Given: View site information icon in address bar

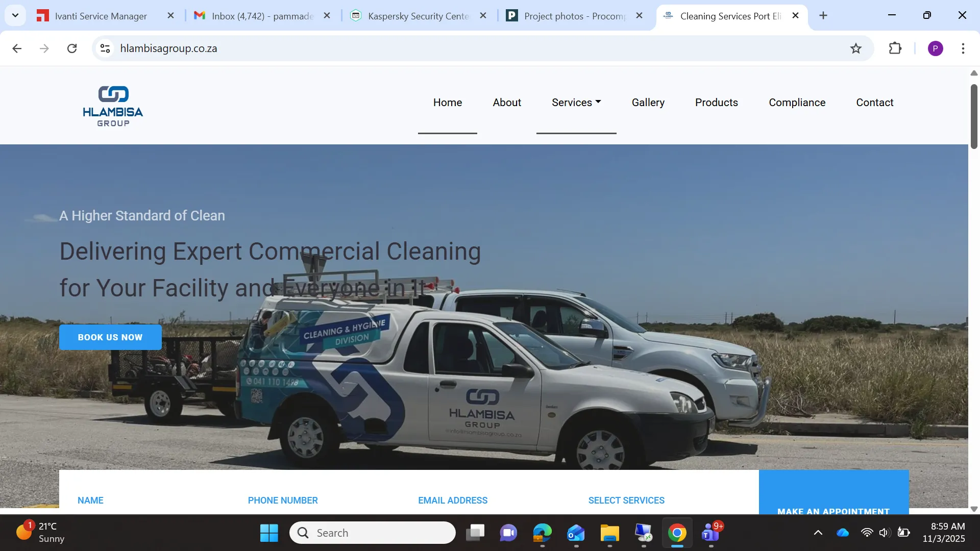Looking at the screenshot, I should [105, 48].
